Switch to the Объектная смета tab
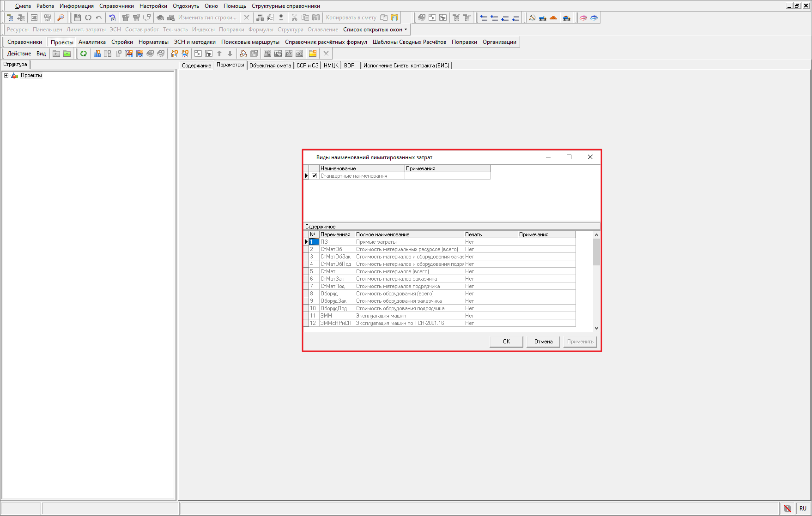This screenshot has height=516, width=812. tap(270, 66)
